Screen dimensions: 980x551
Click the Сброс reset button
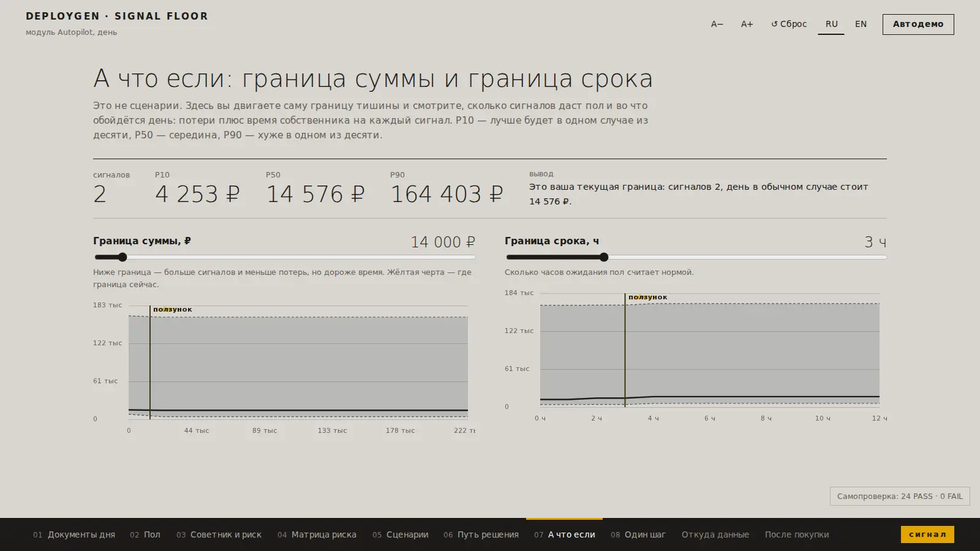pyautogui.click(x=789, y=24)
